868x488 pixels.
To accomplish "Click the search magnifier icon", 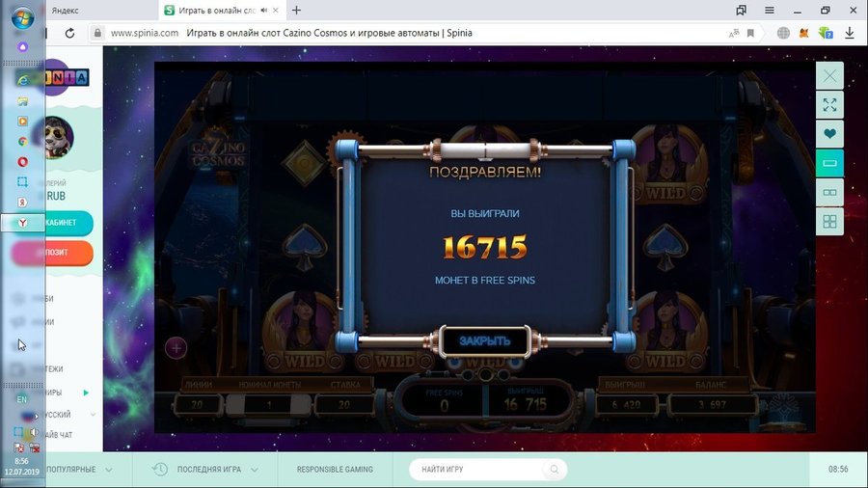I will tap(554, 470).
